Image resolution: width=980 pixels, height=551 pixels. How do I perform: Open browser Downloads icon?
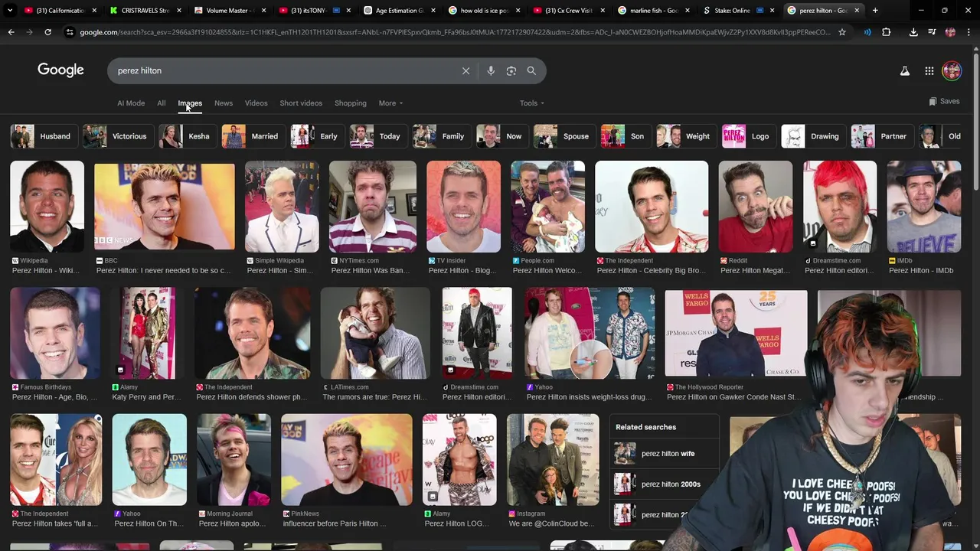coord(913,32)
